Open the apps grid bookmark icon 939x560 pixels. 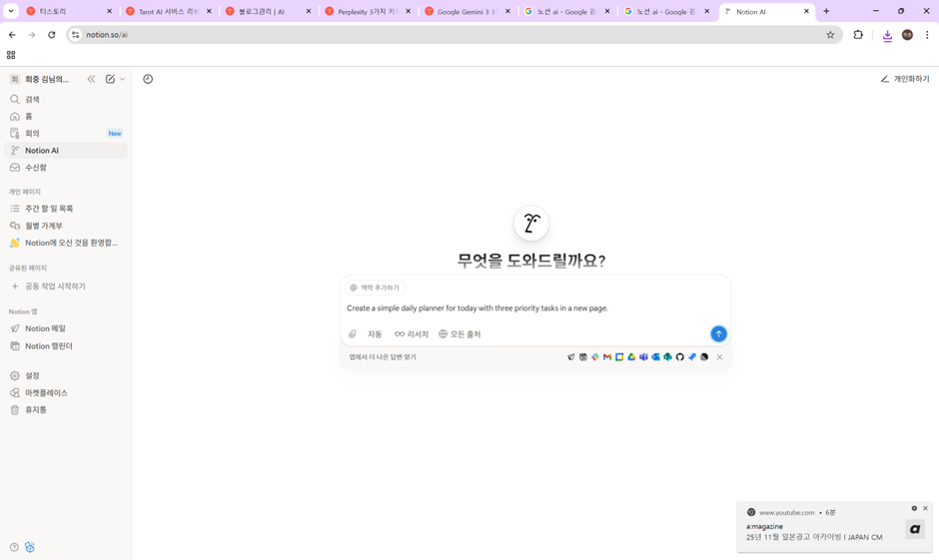(11, 55)
